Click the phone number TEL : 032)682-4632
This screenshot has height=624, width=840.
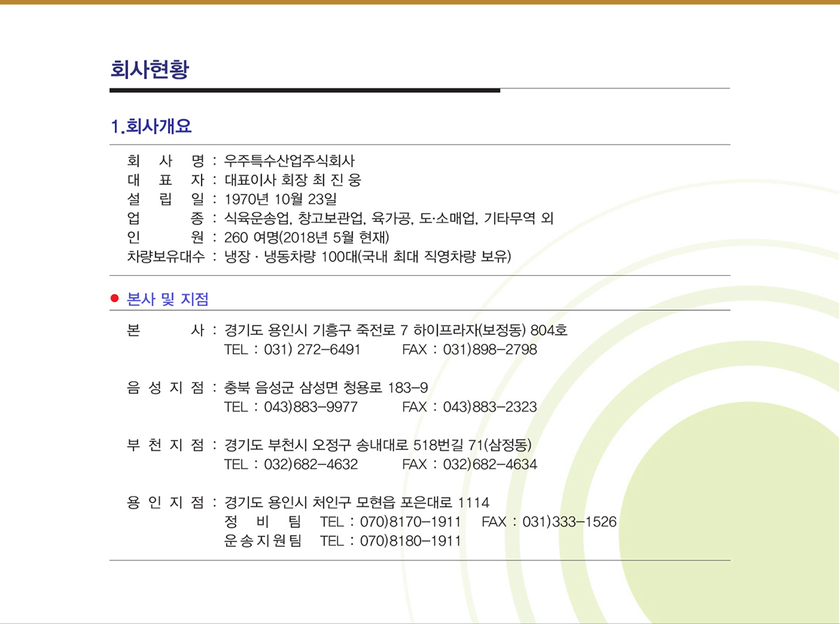point(291,464)
